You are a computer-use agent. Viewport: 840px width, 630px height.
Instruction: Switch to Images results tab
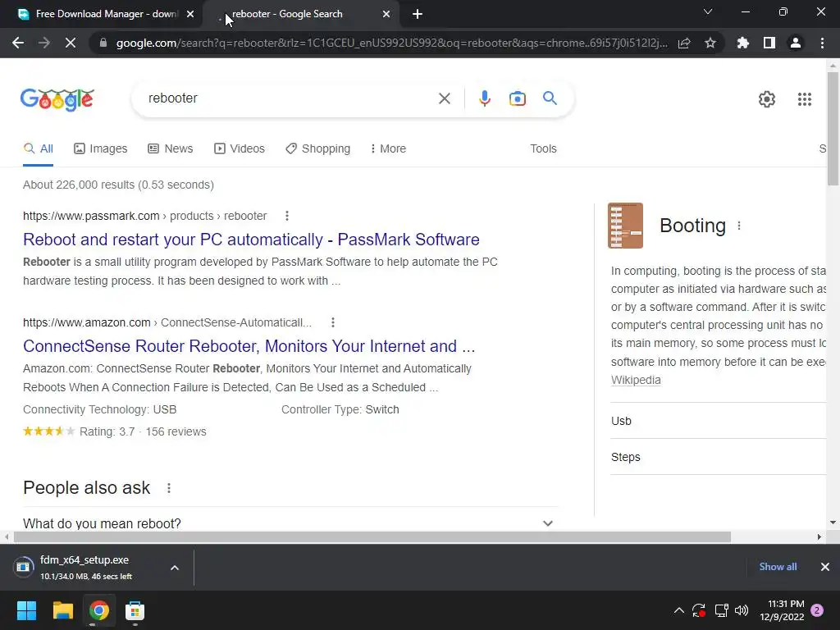pyautogui.click(x=101, y=148)
